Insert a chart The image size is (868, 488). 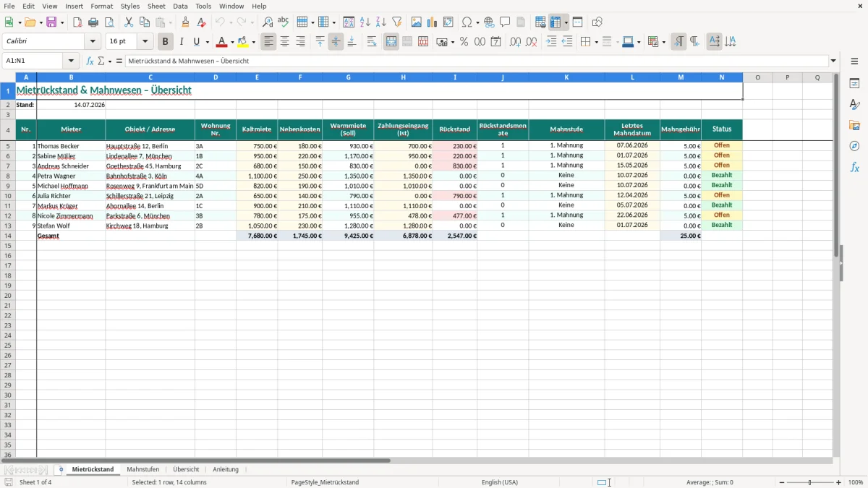tap(433, 22)
